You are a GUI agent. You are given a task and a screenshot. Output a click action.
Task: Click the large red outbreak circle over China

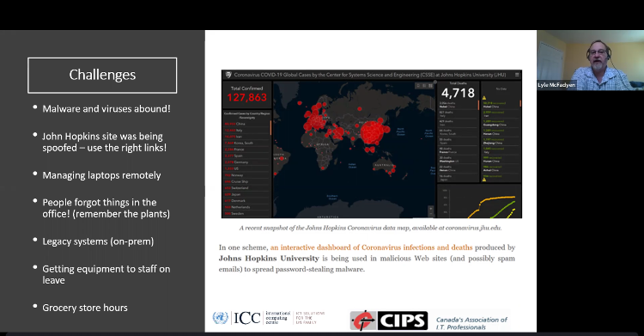point(373,132)
